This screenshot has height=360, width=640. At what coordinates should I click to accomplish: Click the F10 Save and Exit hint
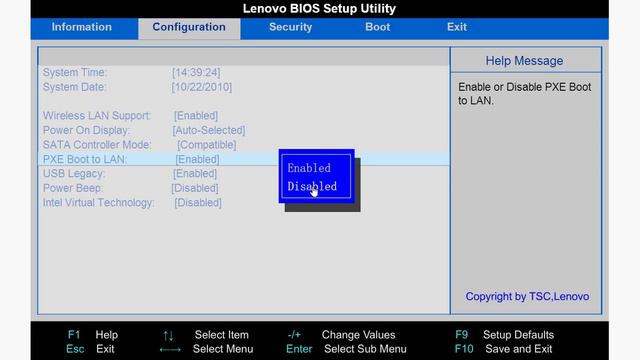[503, 349]
